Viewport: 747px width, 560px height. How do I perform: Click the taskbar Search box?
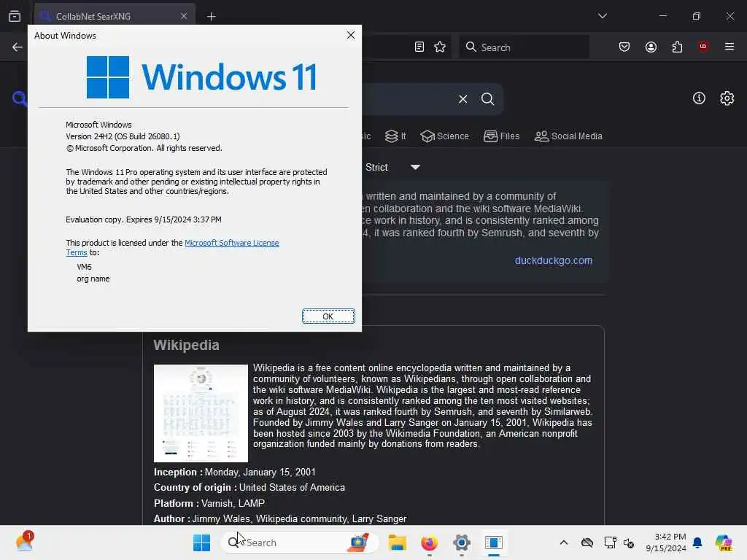tap(300, 542)
